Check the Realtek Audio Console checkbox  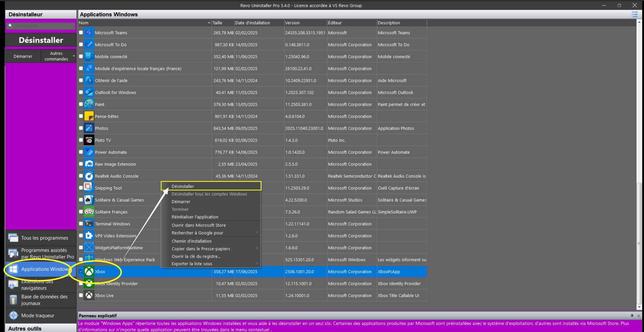pyautogui.click(x=81, y=176)
